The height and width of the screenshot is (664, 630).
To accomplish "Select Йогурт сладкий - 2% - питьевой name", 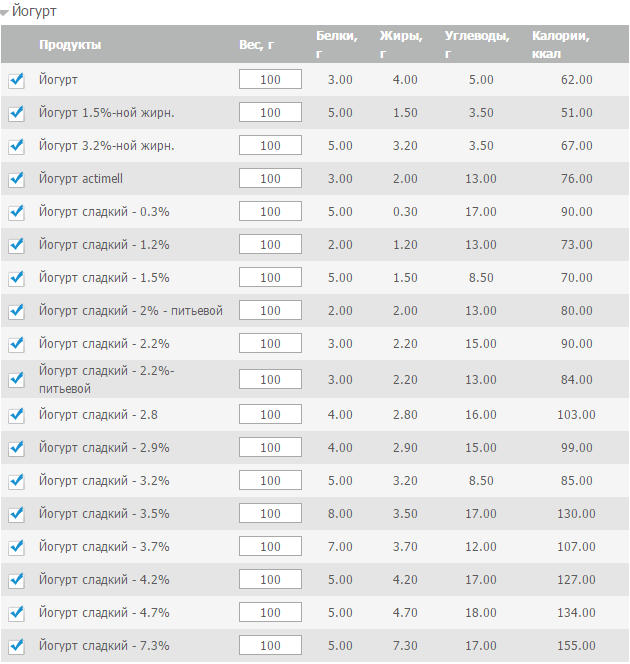I will click(x=131, y=311).
